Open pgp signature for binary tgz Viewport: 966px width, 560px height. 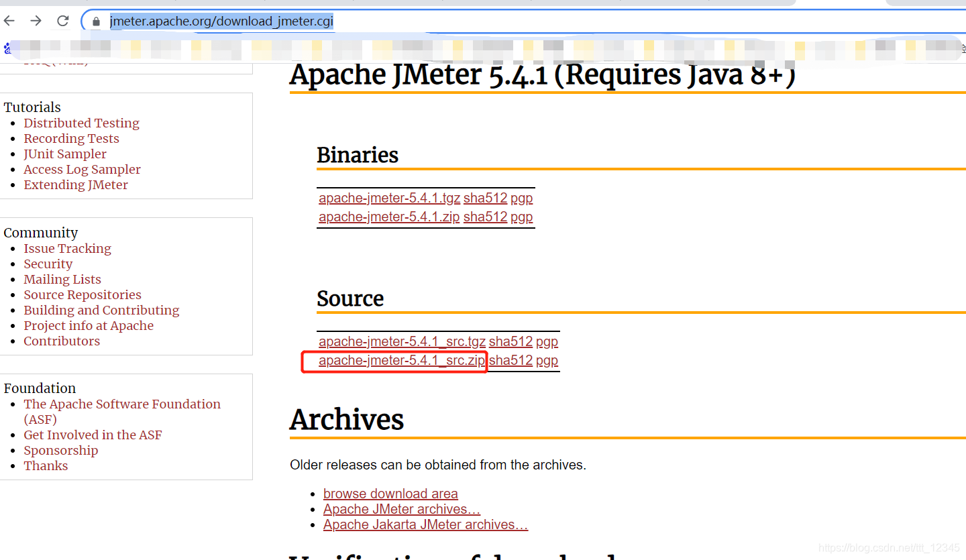pyautogui.click(x=521, y=198)
